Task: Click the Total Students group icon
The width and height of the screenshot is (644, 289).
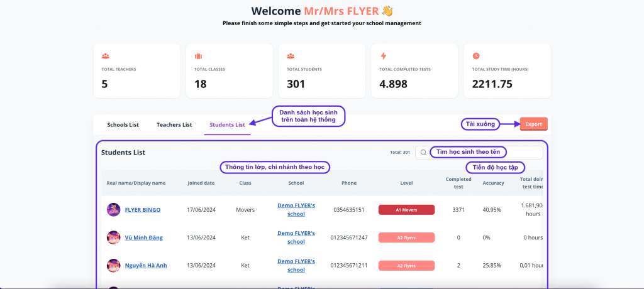Action: pyautogui.click(x=291, y=56)
